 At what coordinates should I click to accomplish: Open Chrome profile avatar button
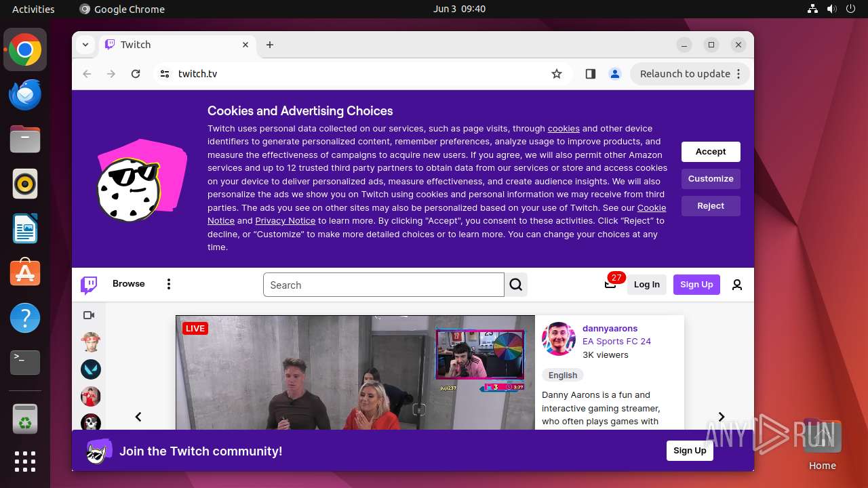click(x=615, y=74)
